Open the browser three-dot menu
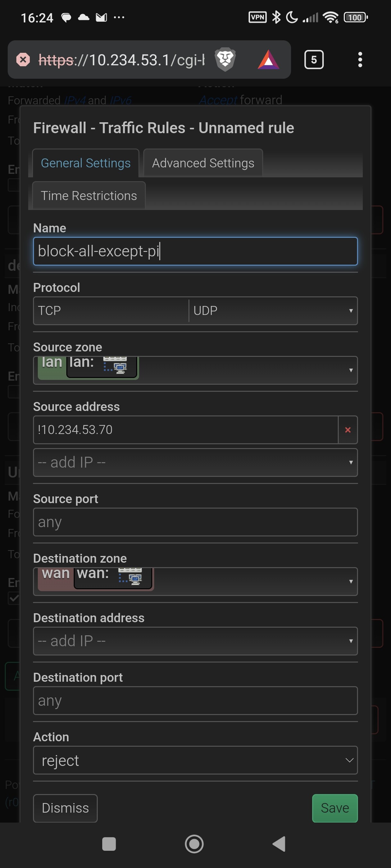Viewport: 391px width, 868px height. [360, 60]
